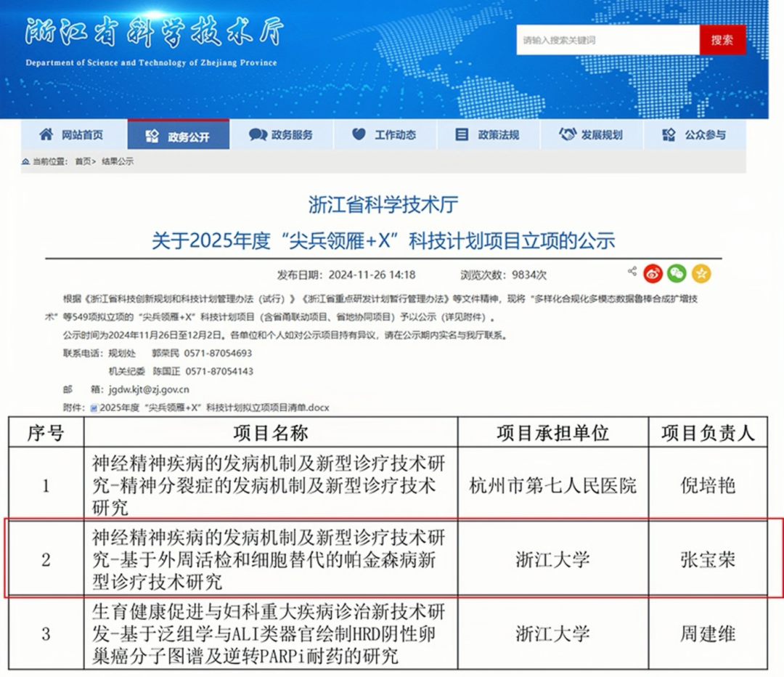This screenshot has width=784, height=677.
Task: Click the 项目负责人 column header
Action: [708, 433]
